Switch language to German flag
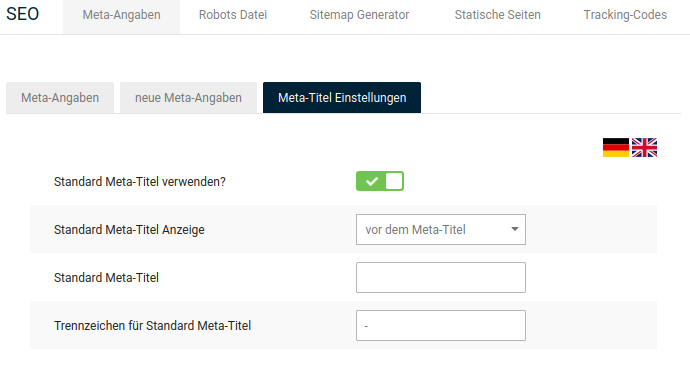Viewport: 690px width, 379px height. click(616, 147)
